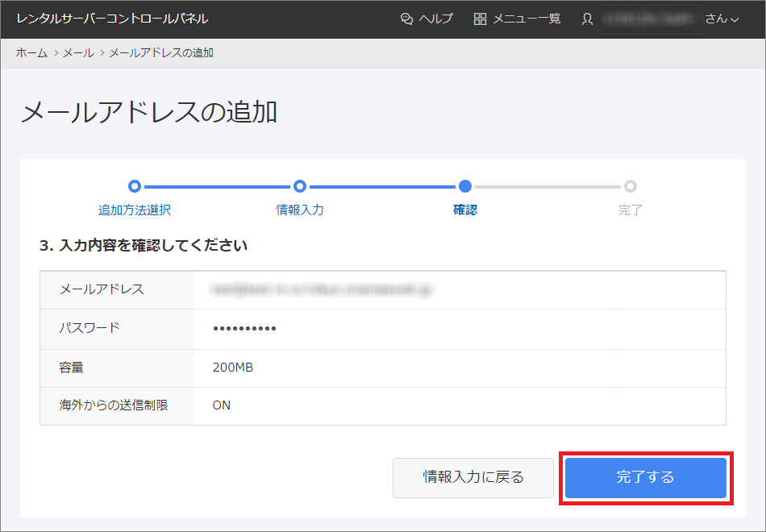Click the 200MB capacity value
This screenshot has height=532, width=766.
click(233, 368)
